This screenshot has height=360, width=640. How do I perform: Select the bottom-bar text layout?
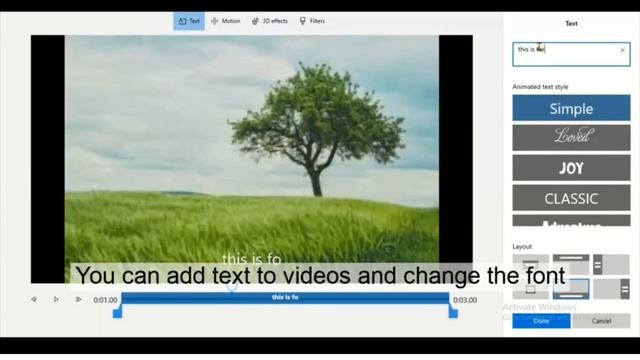pyautogui.click(x=571, y=289)
